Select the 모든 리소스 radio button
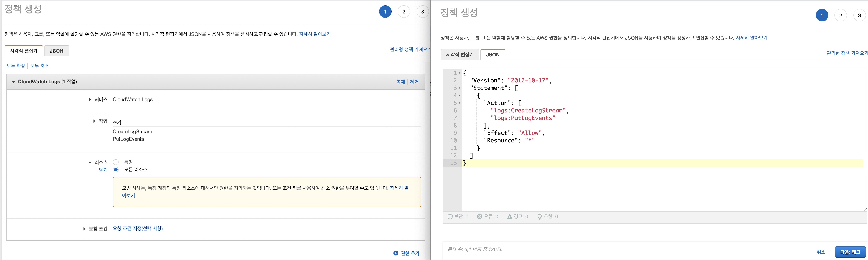Screen dimensions: 868x260 tap(116, 170)
